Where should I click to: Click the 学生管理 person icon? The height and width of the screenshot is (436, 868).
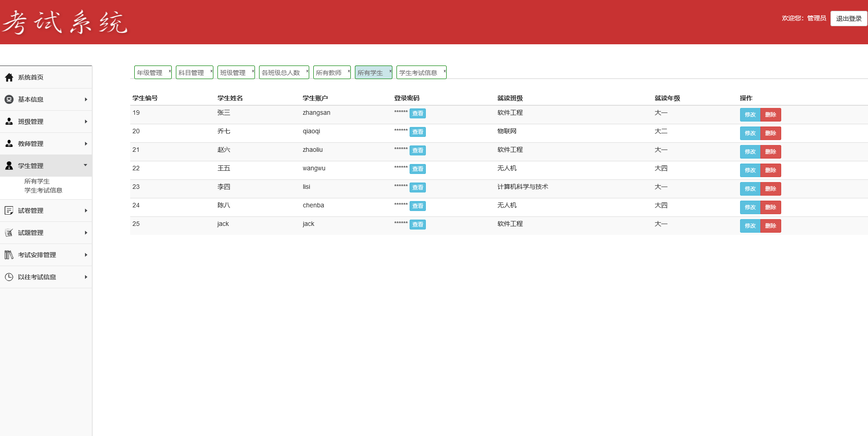tap(9, 166)
